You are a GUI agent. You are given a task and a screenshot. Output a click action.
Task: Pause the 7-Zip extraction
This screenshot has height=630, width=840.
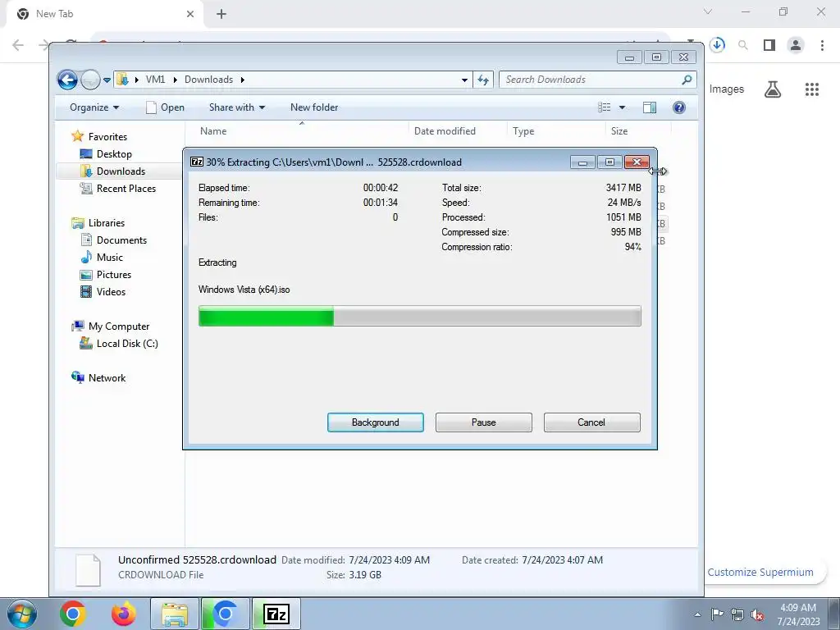[x=483, y=422]
